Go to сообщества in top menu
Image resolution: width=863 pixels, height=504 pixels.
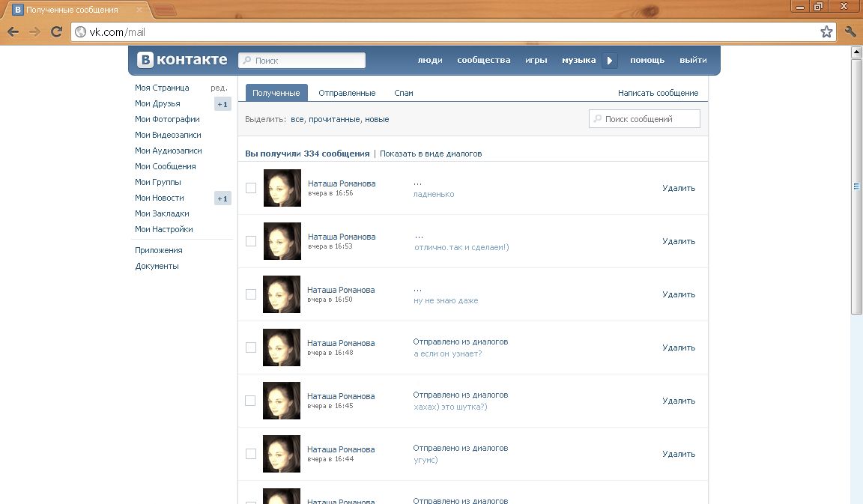click(484, 60)
